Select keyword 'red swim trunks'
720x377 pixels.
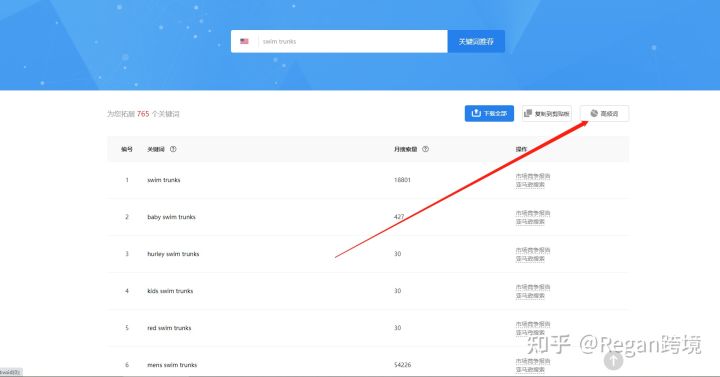(x=169, y=328)
